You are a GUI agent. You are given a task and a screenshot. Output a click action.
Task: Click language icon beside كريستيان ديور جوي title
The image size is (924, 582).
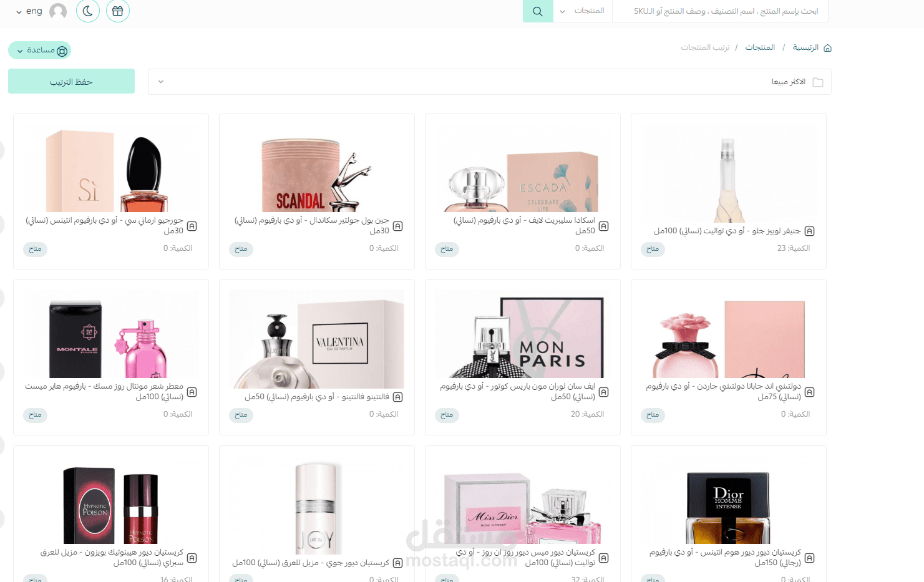[x=398, y=563]
